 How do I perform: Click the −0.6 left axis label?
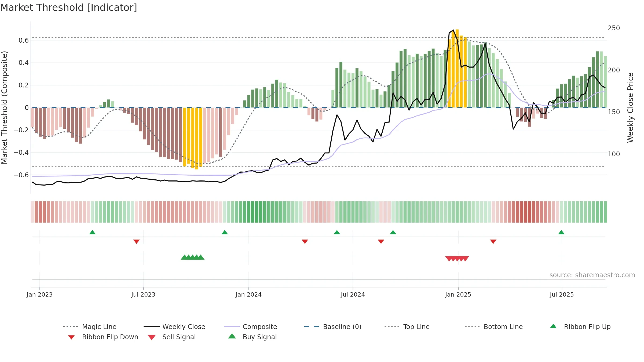[21, 175]
